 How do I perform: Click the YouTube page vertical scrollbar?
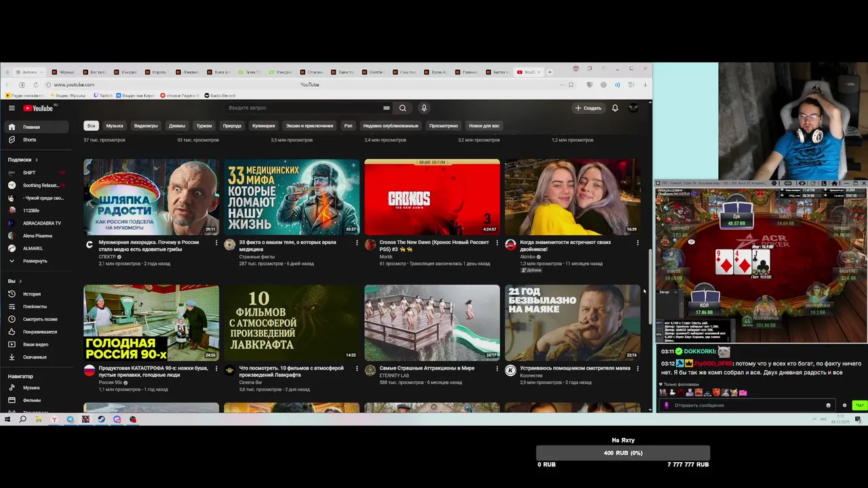(650, 286)
